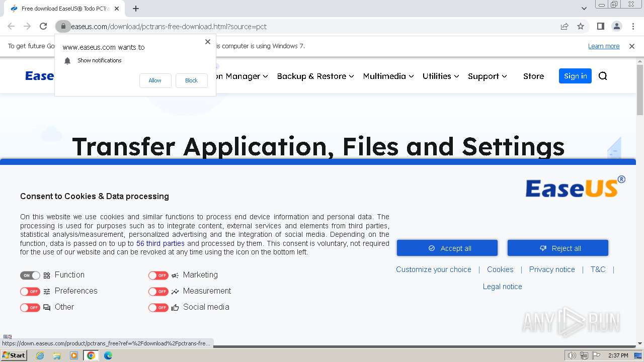The width and height of the screenshot is (644, 362).
Task: Open the Cookies link
Action: (500, 269)
